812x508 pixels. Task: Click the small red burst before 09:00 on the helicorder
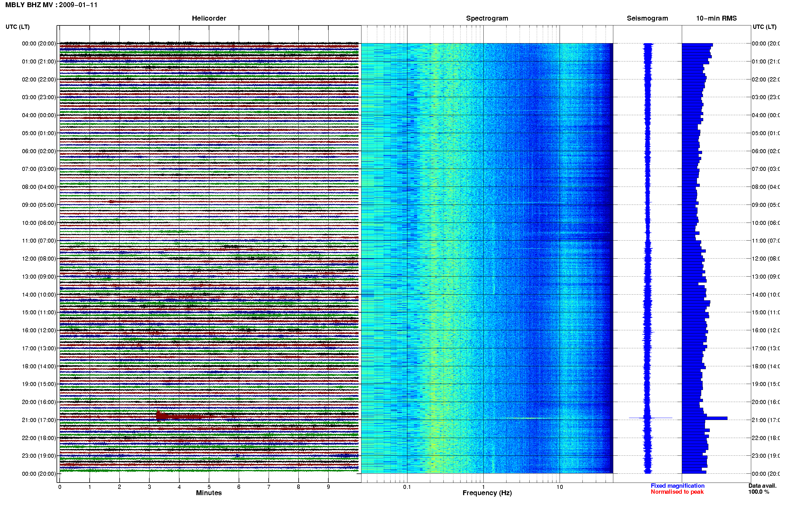[x=112, y=202]
